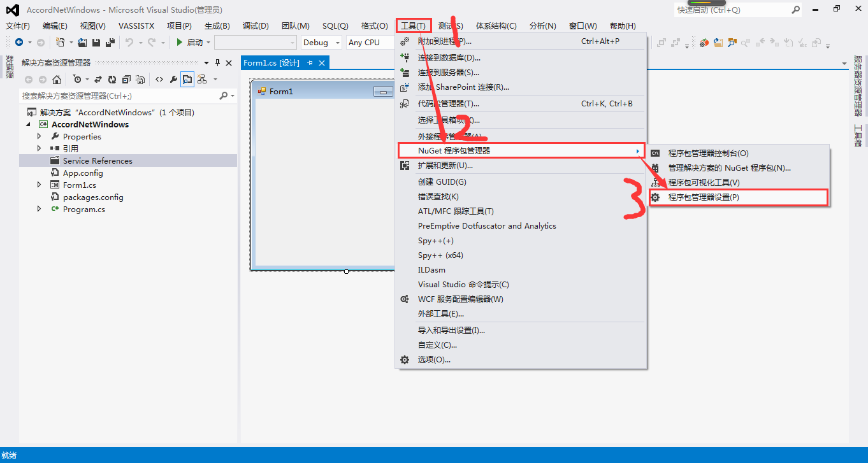Open the New Project icon dropdown arrow
The height and width of the screenshot is (463, 868).
71,43
